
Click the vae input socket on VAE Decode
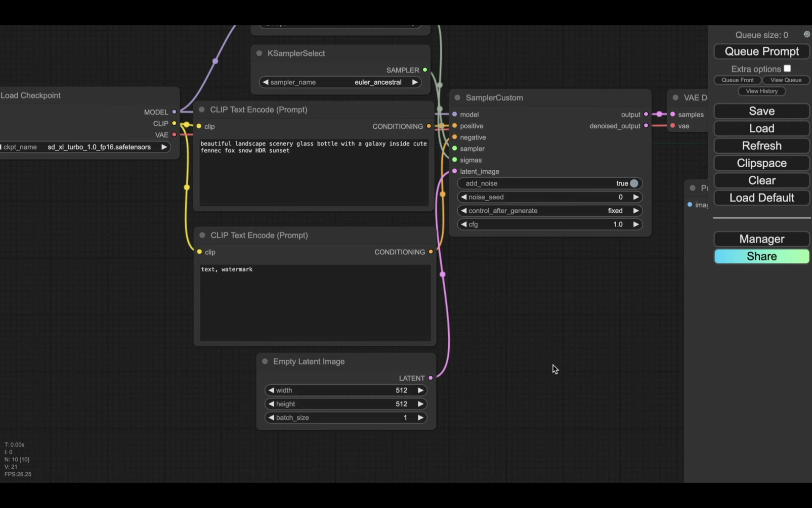[x=673, y=126]
